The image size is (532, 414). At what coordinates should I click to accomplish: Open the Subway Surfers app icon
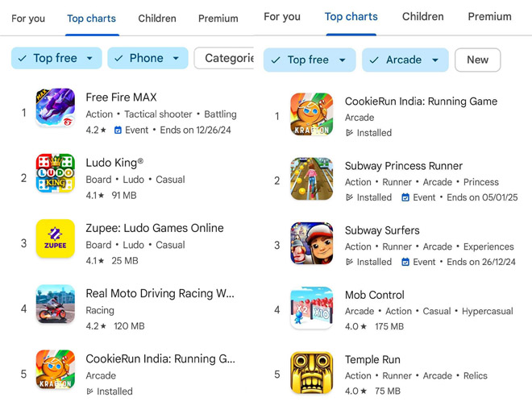(311, 244)
